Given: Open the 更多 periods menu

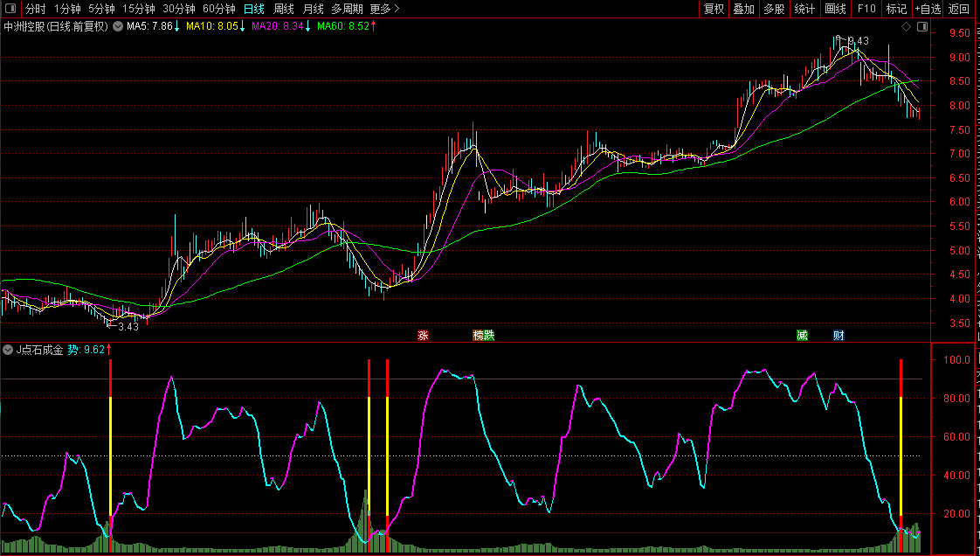Looking at the screenshot, I should (x=384, y=9).
